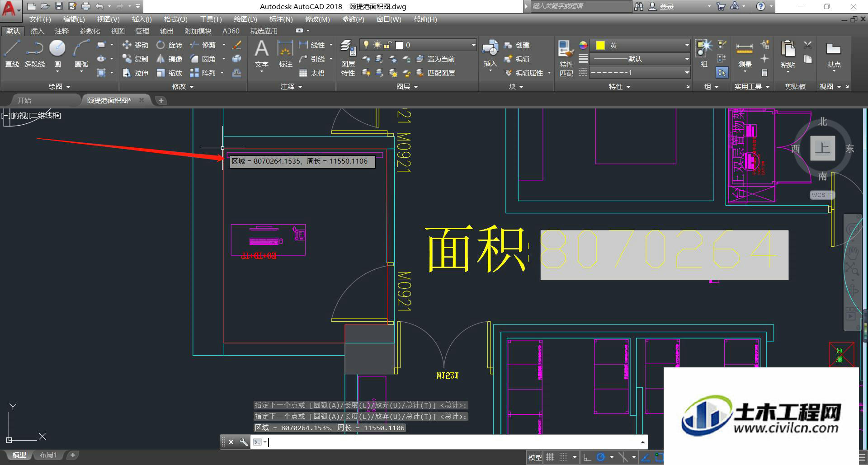Select the 圆 (Circle) tool

(x=57, y=53)
